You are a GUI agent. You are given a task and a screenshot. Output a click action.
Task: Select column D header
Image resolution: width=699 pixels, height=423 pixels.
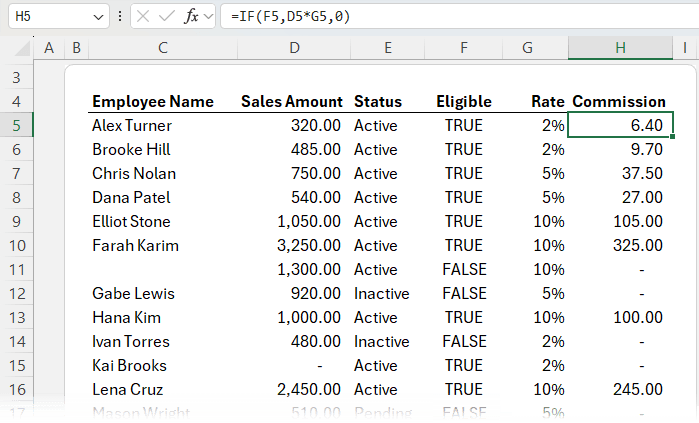click(294, 48)
